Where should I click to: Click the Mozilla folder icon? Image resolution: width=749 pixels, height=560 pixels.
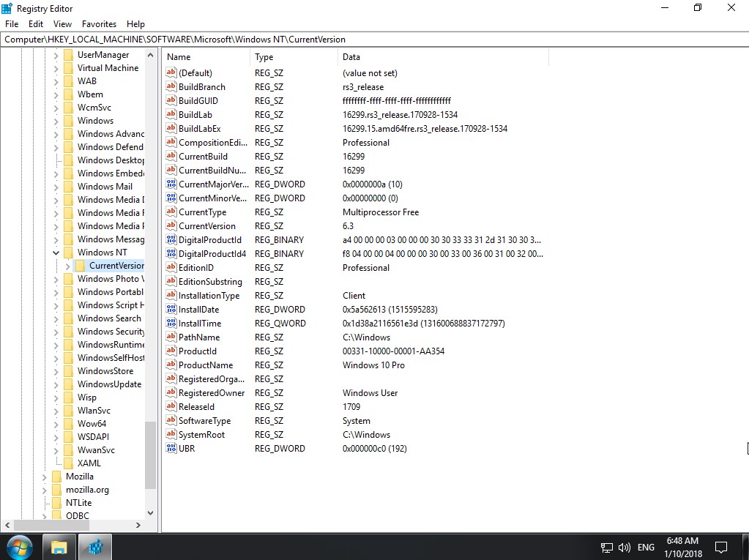point(57,477)
